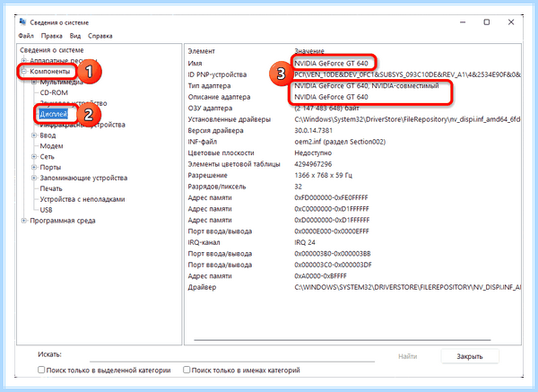Select the INF-файл row

pos(352,142)
